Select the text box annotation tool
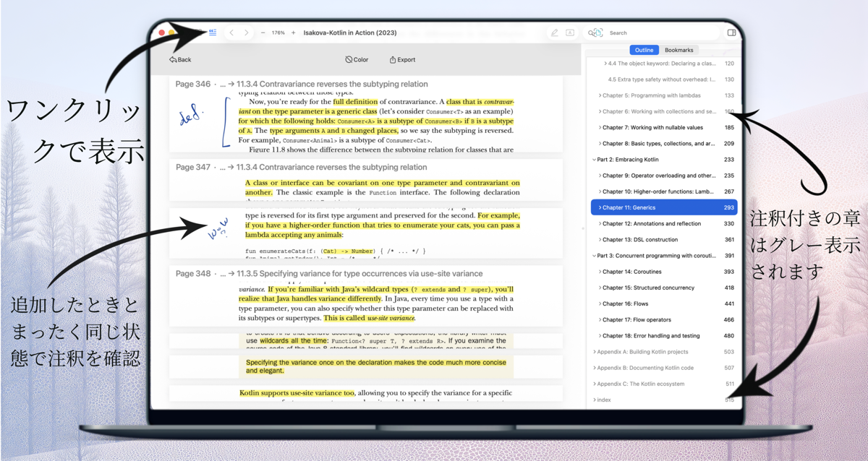Image resolution: width=868 pixels, height=461 pixels. point(570,33)
